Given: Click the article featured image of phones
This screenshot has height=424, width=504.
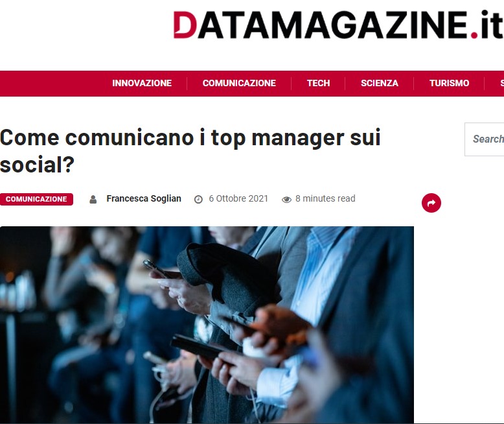Looking at the screenshot, I should (207, 325).
